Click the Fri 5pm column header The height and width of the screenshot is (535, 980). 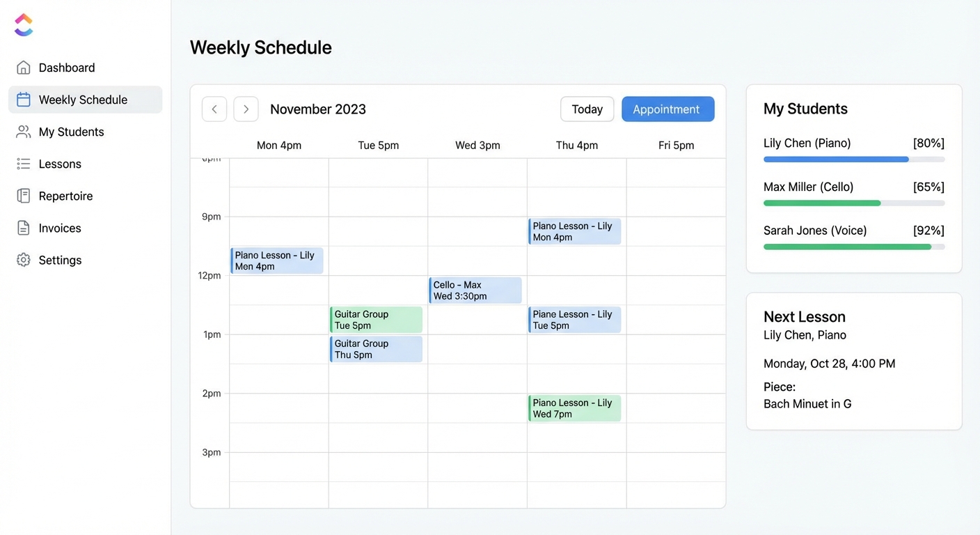pos(676,146)
